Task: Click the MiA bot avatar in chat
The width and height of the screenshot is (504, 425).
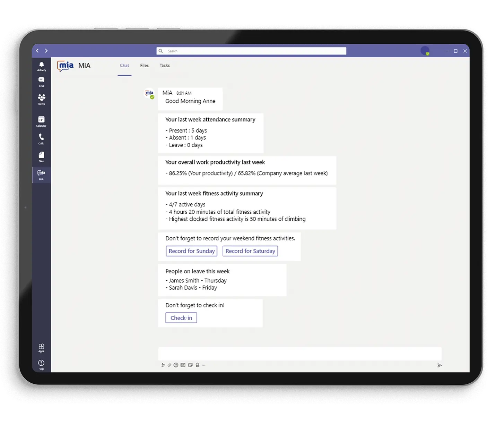Action: tap(149, 94)
